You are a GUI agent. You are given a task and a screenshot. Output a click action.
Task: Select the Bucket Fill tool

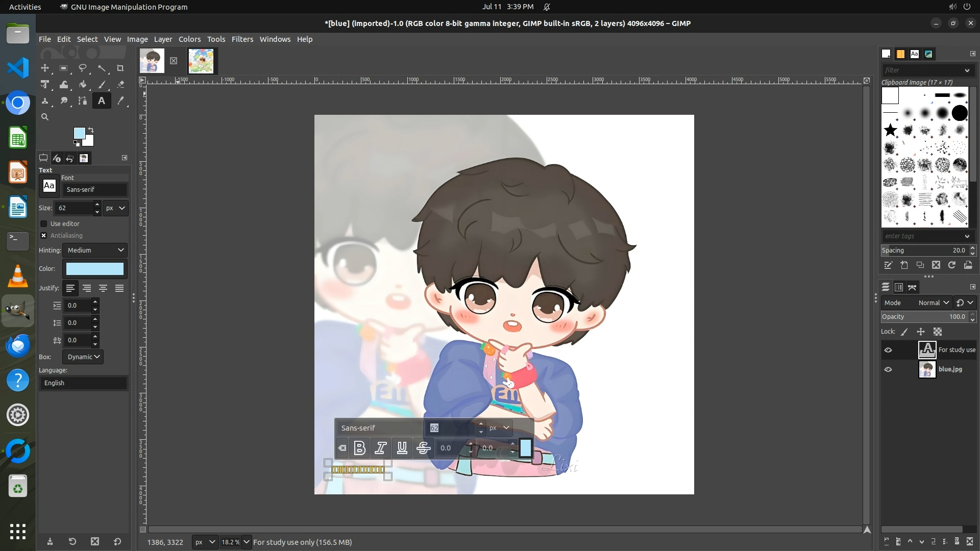(83, 85)
